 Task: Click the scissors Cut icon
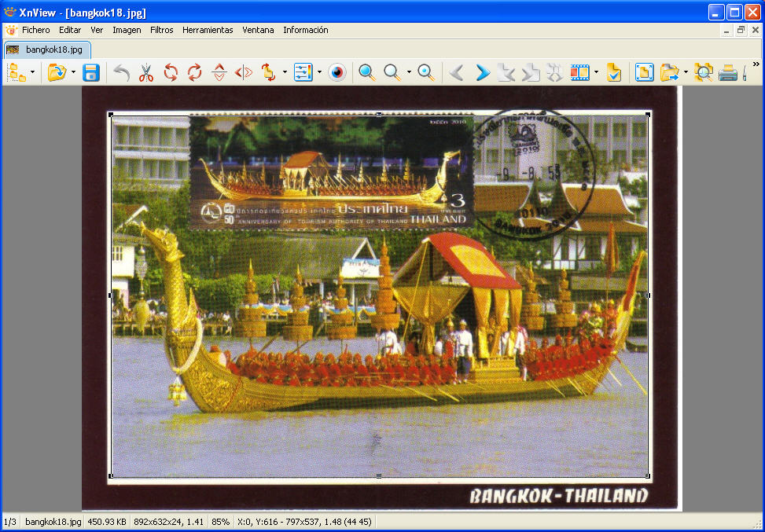coord(145,73)
